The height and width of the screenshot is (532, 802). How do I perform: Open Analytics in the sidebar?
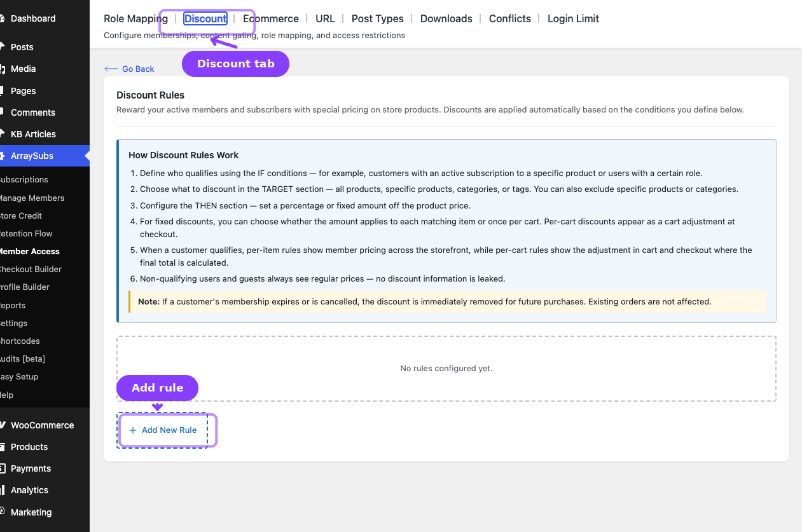(45, 490)
